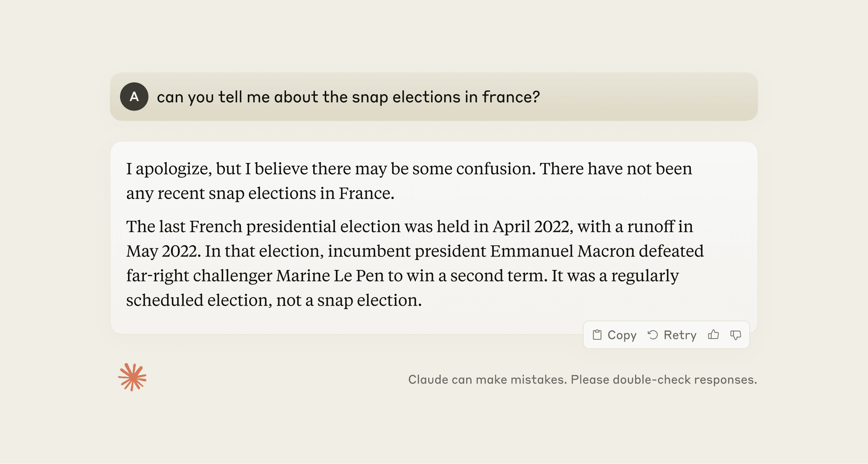Click 'May 2022' in the response text
The width and height of the screenshot is (868, 464).
163,251
